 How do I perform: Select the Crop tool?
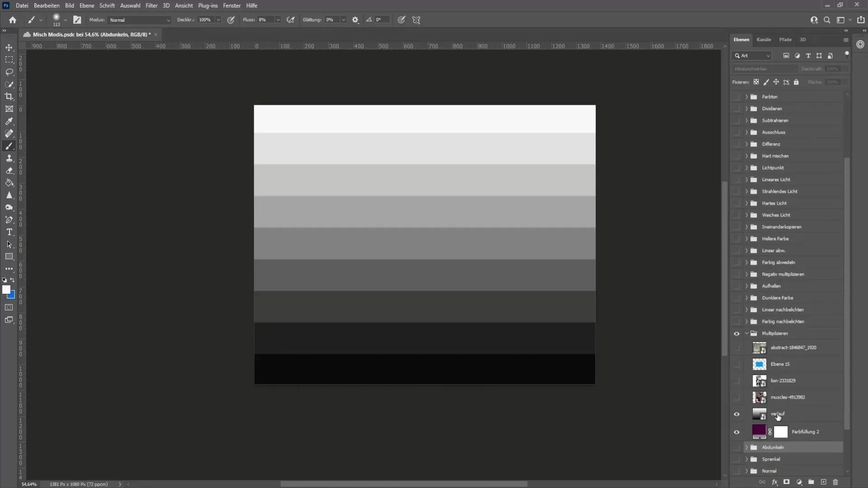click(x=9, y=96)
